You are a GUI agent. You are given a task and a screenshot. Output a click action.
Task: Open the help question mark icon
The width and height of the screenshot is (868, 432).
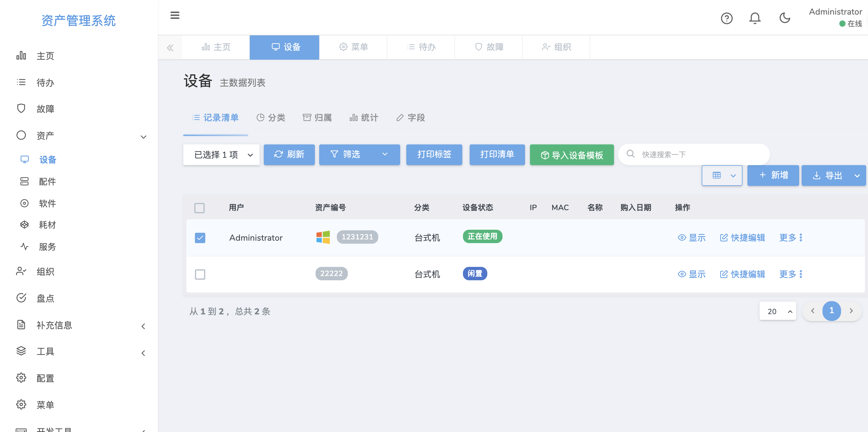pyautogui.click(x=726, y=18)
